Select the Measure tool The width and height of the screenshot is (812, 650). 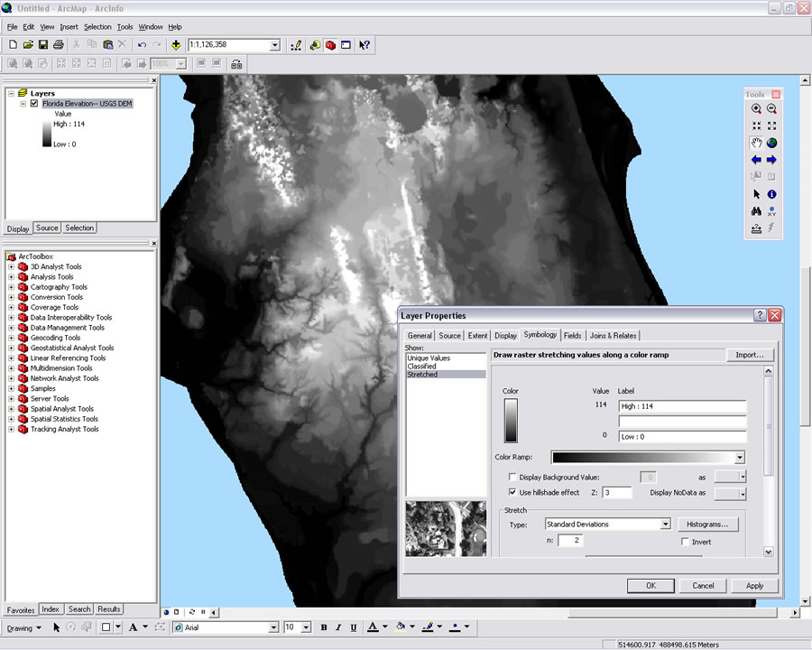[x=756, y=228]
